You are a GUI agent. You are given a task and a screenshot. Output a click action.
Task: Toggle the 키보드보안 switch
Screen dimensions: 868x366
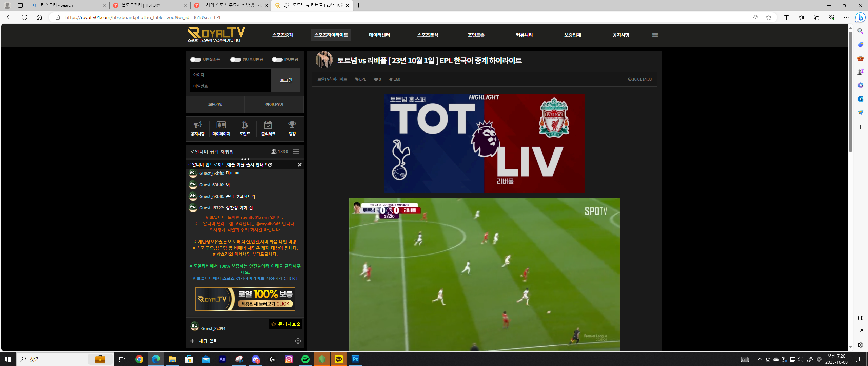235,60
